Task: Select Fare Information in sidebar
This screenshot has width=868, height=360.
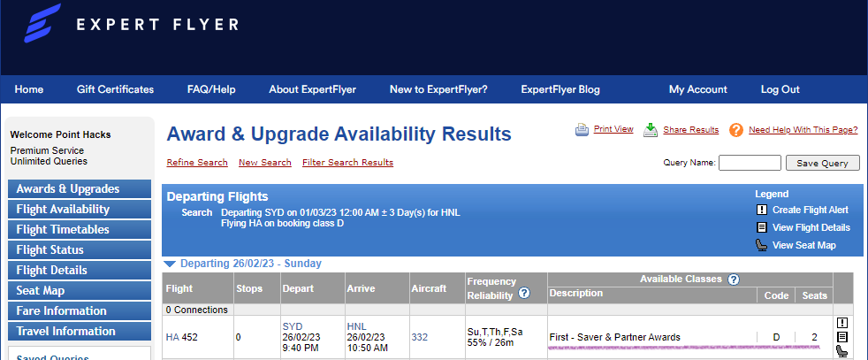Action: (x=80, y=310)
